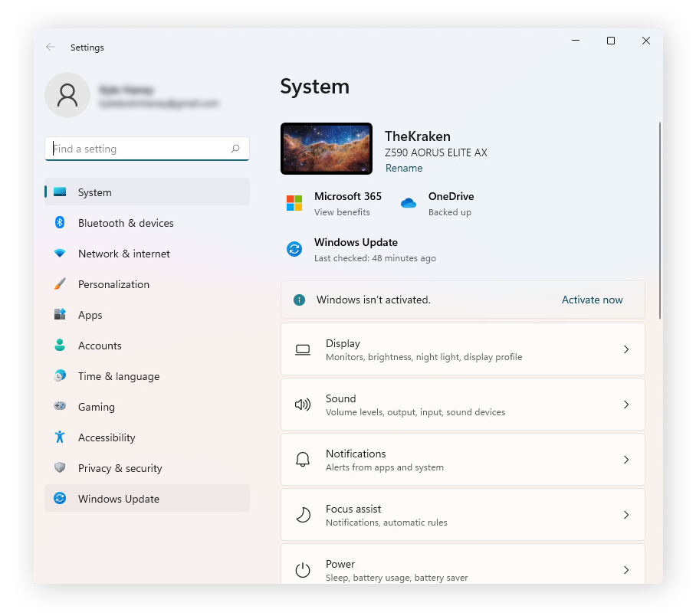The height and width of the screenshot is (616, 696).
Task: Click the Activate now link
Action: pos(592,300)
